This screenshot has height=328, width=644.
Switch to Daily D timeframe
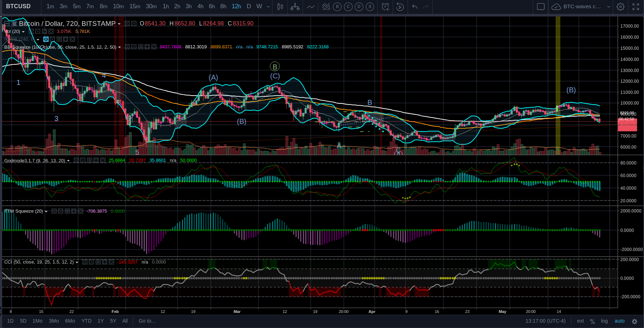pyautogui.click(x=249, y=6)
